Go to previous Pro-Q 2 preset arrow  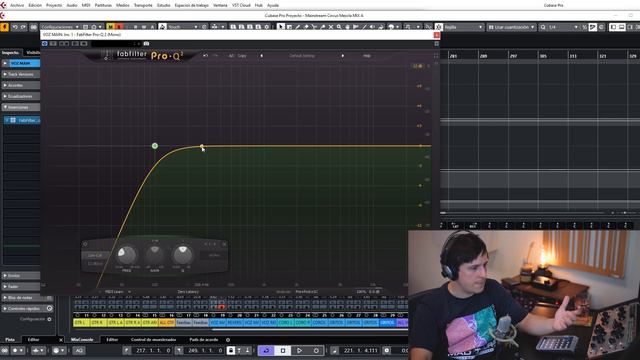pyautogui.click(x=261, y=56)
